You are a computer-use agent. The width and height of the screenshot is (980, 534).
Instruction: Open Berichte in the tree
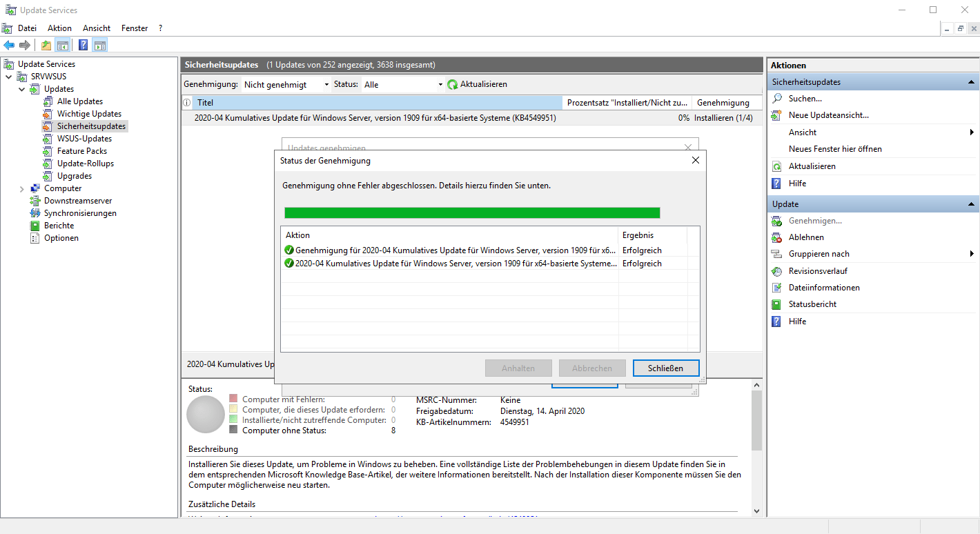pos(59,226)
